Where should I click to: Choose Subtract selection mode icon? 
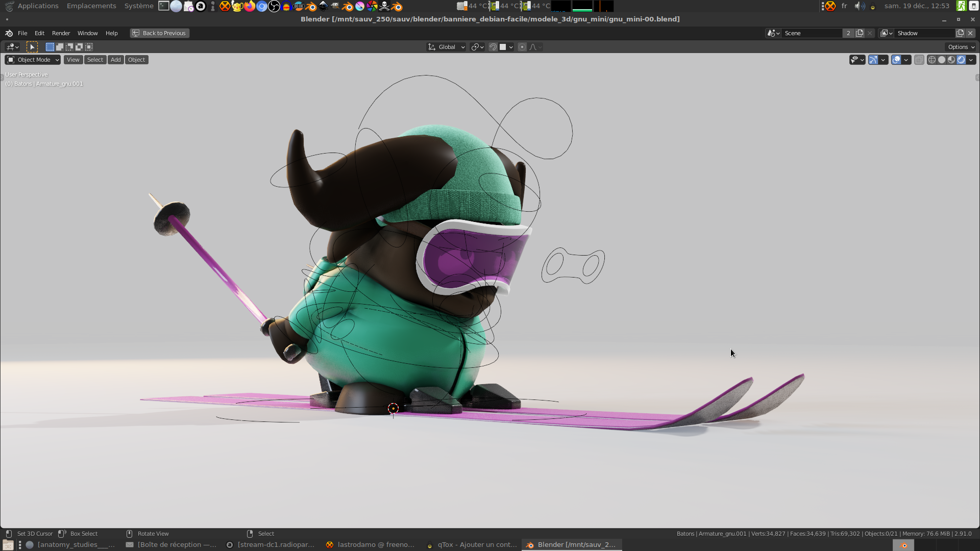pos(69,47)
